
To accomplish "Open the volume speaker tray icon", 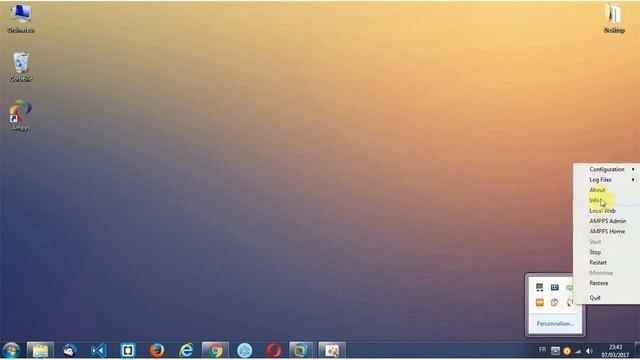I will coord(589,351).
